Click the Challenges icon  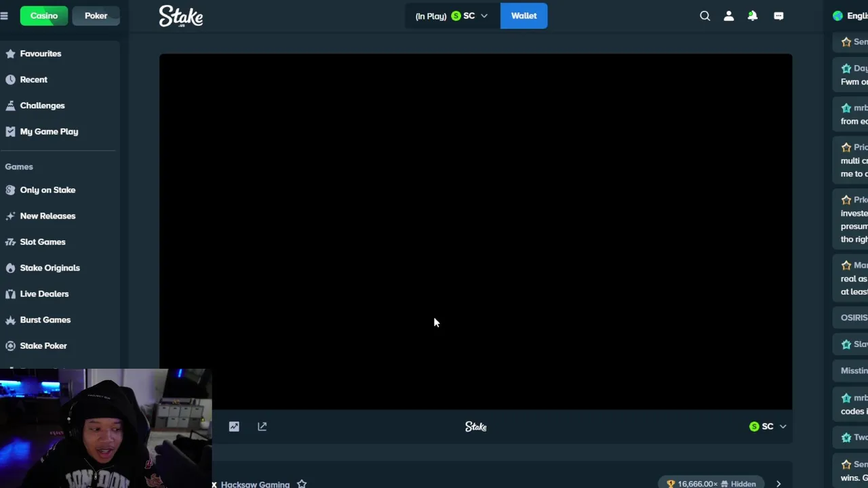pos(10,106)
